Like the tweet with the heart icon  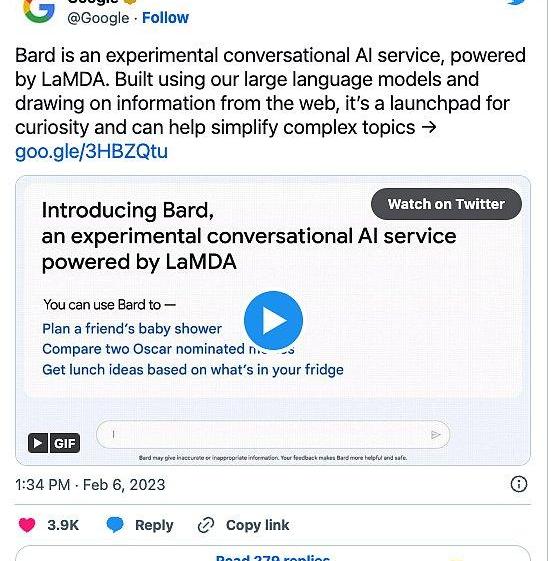tap(27, 525)
